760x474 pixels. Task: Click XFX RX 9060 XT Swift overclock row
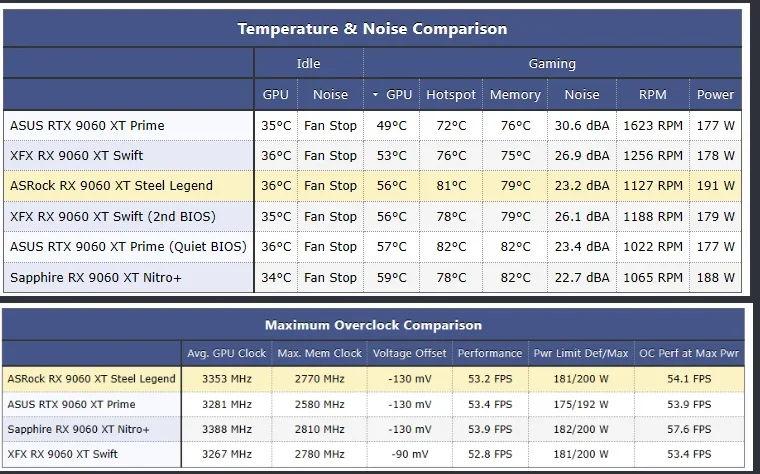[373, 454]
